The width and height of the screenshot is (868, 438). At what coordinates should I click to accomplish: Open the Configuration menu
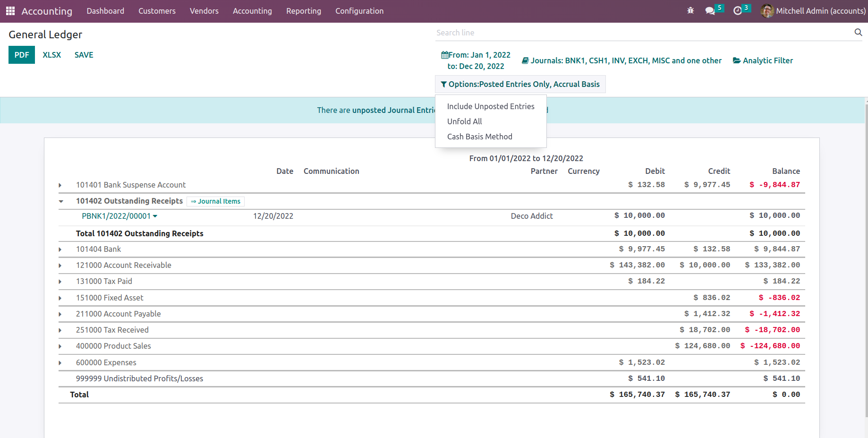point(359,11)
